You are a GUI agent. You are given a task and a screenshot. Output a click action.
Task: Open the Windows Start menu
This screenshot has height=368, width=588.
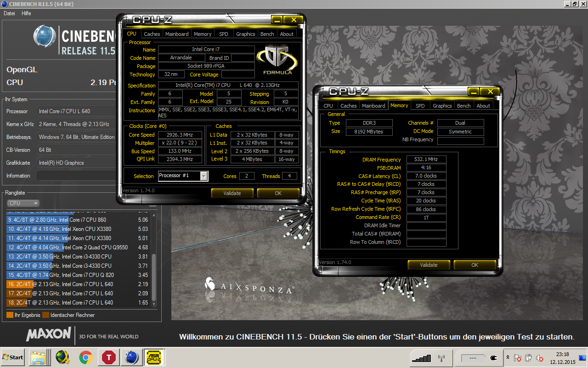(x=13, y=357)
